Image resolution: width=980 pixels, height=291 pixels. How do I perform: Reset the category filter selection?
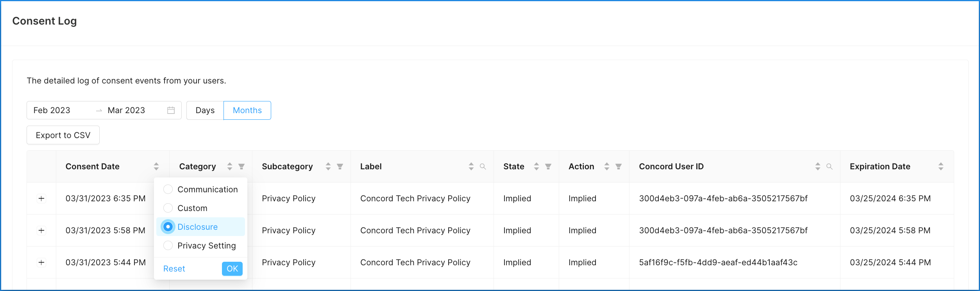[174, 268]
